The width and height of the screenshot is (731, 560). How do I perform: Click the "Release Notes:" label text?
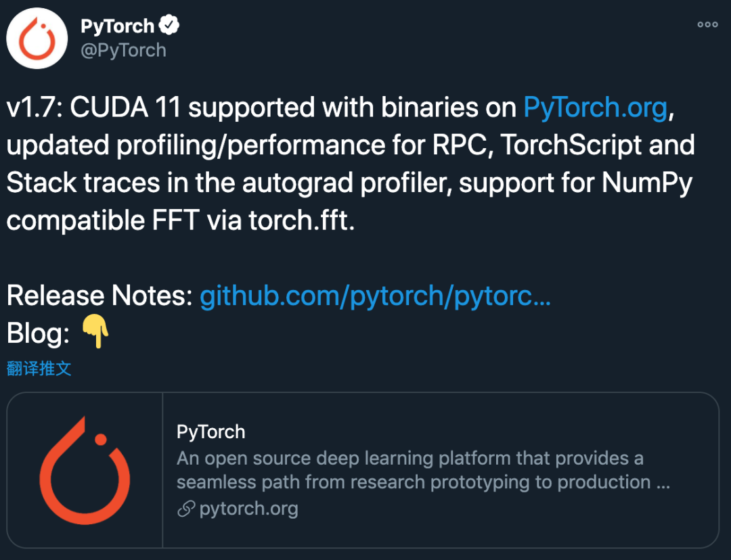point(99,296)
